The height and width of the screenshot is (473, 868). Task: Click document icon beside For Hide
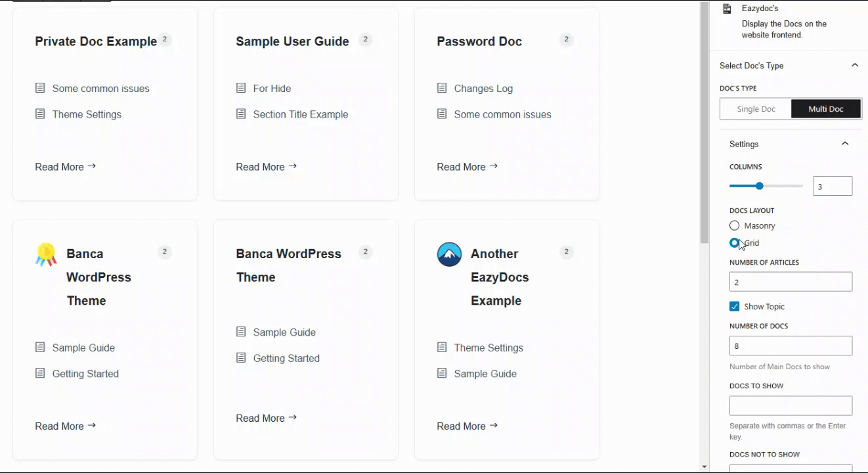[x=241, y=88]
